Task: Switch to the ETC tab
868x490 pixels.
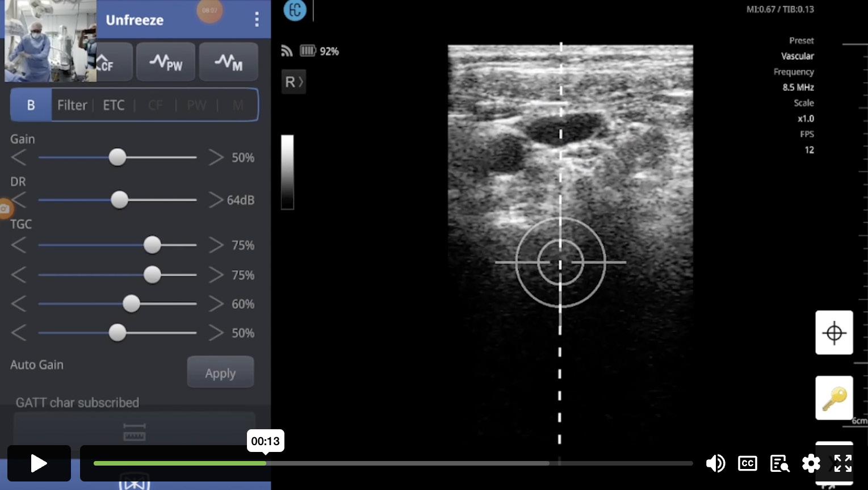Action: click(x=114, y=105)
